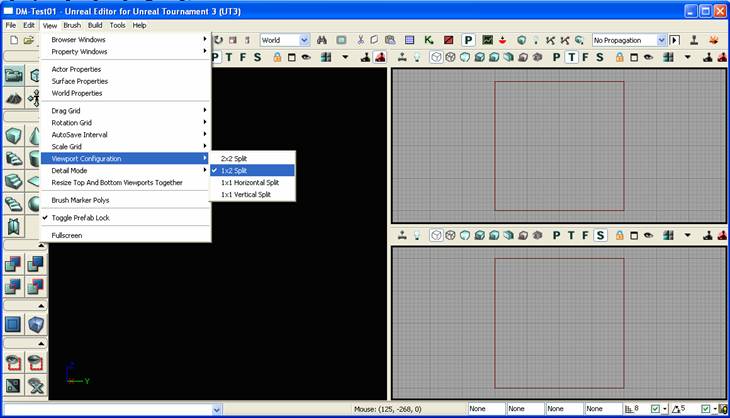Select the cube brush builder

(14, 135)
